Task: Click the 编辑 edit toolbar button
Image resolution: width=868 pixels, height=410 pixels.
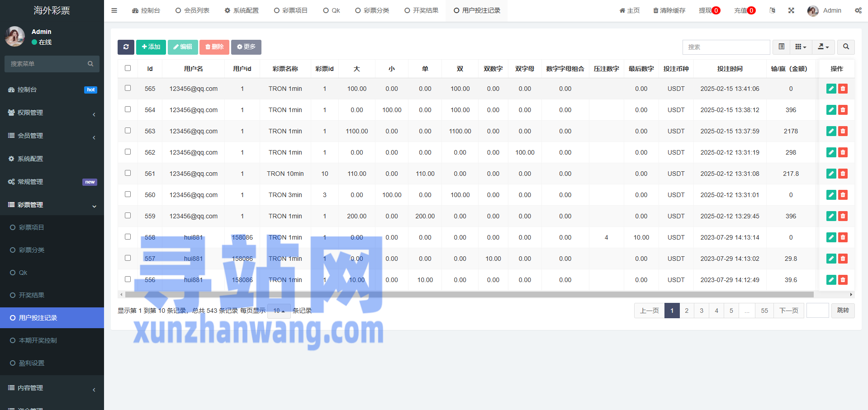Action: click(183, 47)
